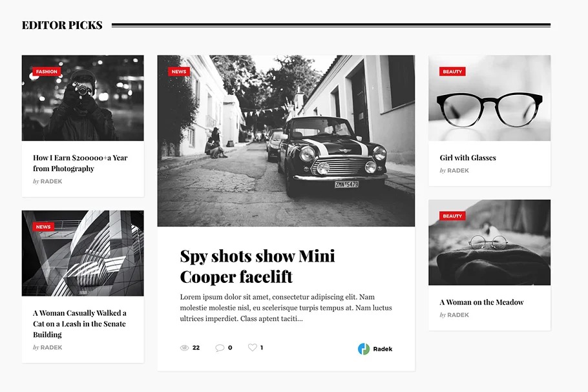Click author name Radek beside the avatar
This screenshot has width=588, height=392.
[382, 349]
